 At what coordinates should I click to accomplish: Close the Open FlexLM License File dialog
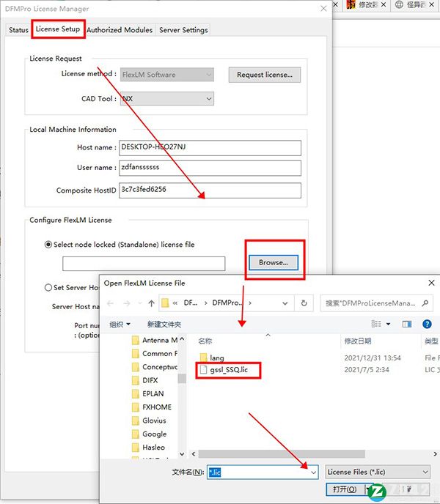[431, 283]
